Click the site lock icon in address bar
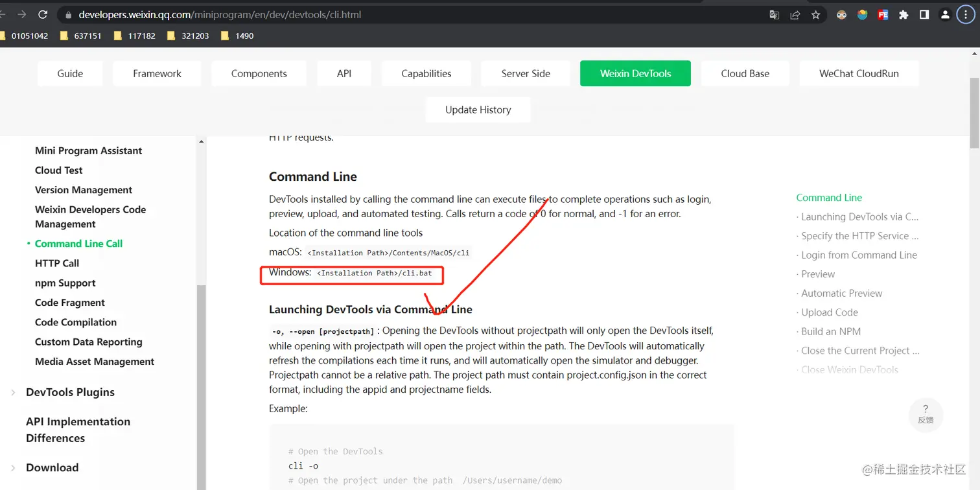The height and width of the screenshot is (490, 980). pos(68,15)
